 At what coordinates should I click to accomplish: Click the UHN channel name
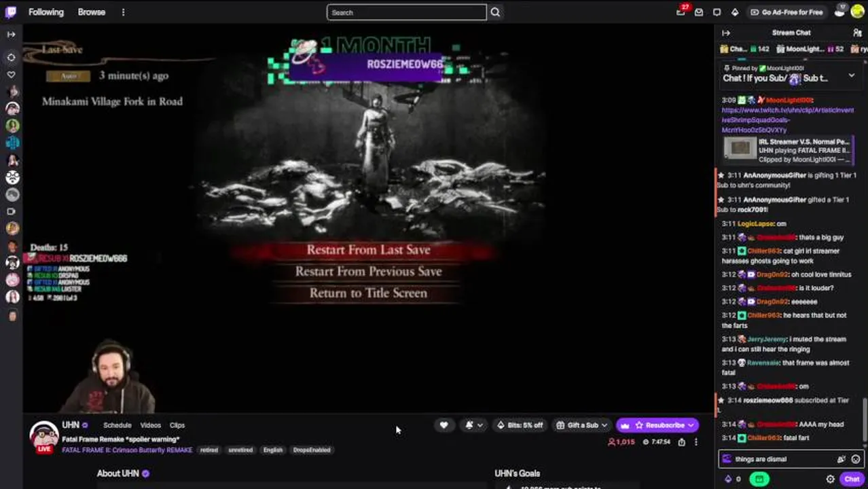71,425
